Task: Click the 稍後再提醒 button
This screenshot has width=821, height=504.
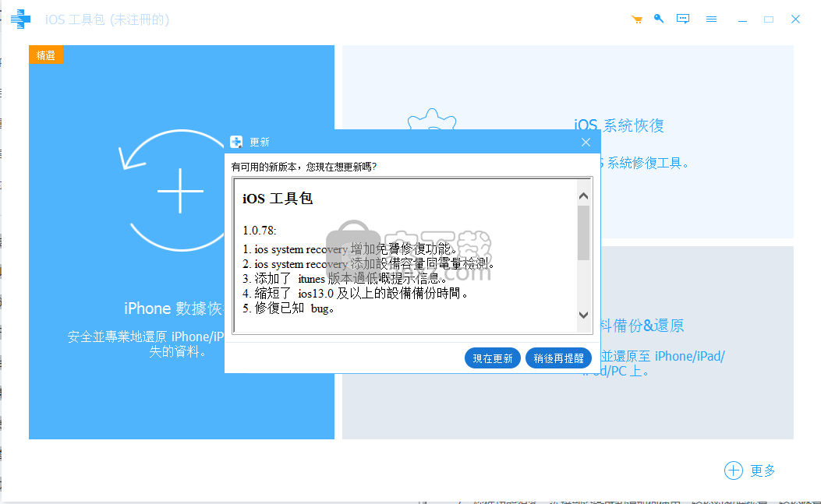Action: 558,358
